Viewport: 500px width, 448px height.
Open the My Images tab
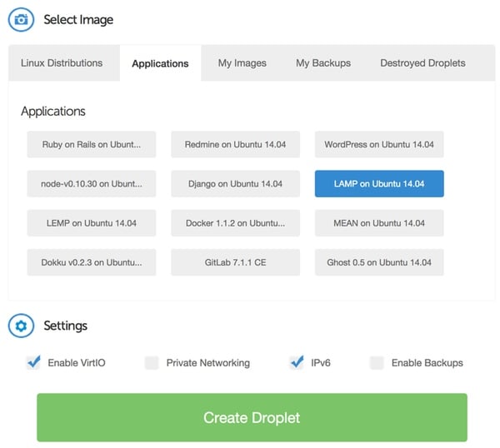pyautogui.click(x=242, y=63)
